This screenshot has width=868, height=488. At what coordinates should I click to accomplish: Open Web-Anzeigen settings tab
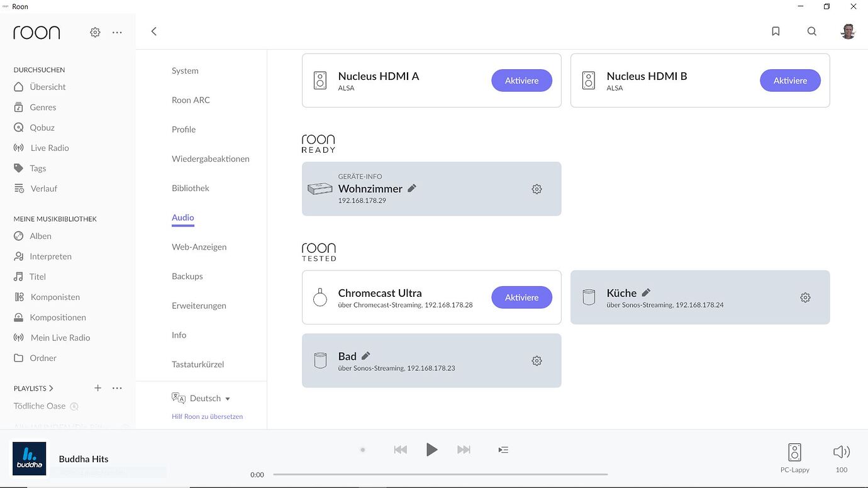[199, 247]
